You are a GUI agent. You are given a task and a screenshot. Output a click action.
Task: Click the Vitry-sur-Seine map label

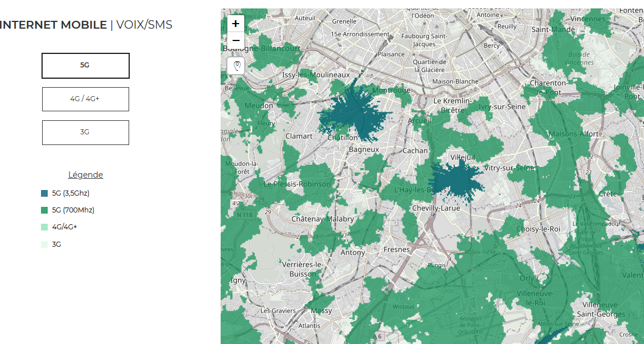pyautogui.click(x=509, y=168)
